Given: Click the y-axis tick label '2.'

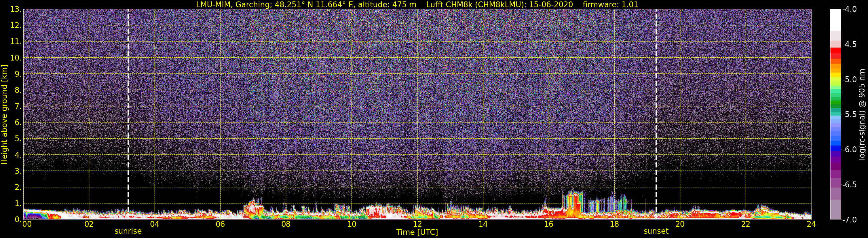Looking at the screenshot, I should 18,188.
